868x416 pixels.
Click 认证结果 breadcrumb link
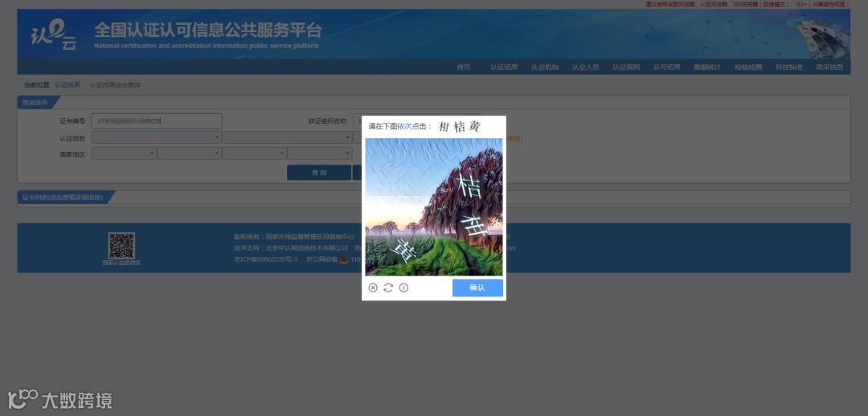67,85
